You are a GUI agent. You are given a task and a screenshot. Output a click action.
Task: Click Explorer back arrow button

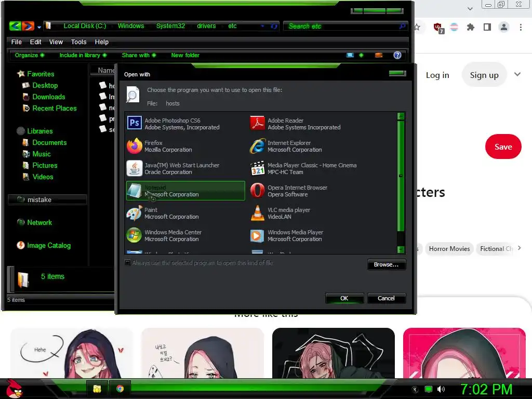click(x=15, y=26)
